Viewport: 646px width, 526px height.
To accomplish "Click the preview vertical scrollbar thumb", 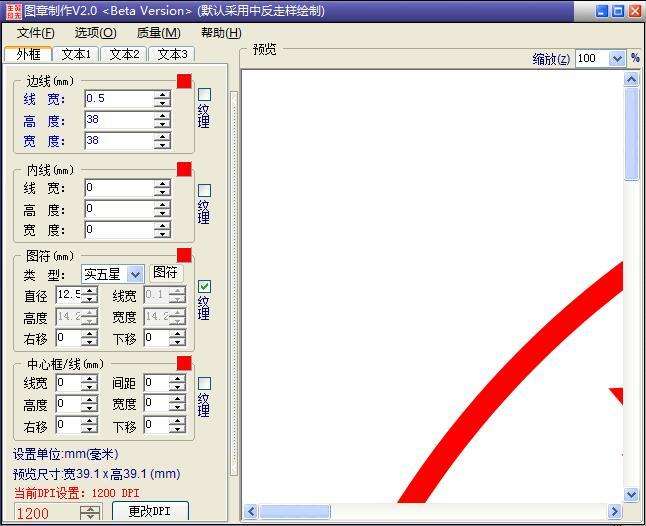I will (x=631, y=134).
